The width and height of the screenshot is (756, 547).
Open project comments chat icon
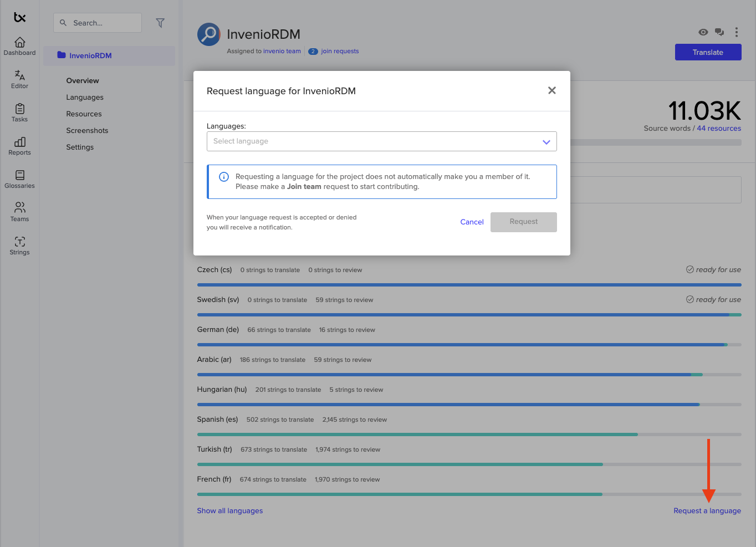pos(719,32)
